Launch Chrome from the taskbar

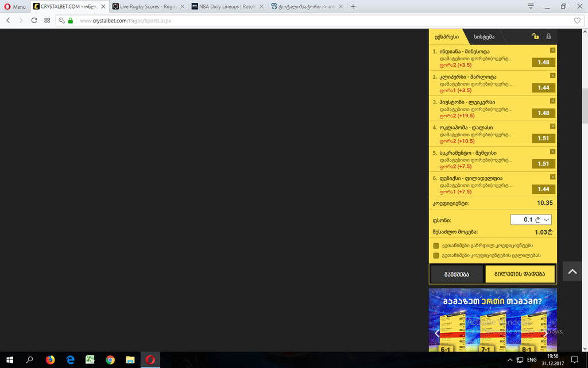click(110, 360)
